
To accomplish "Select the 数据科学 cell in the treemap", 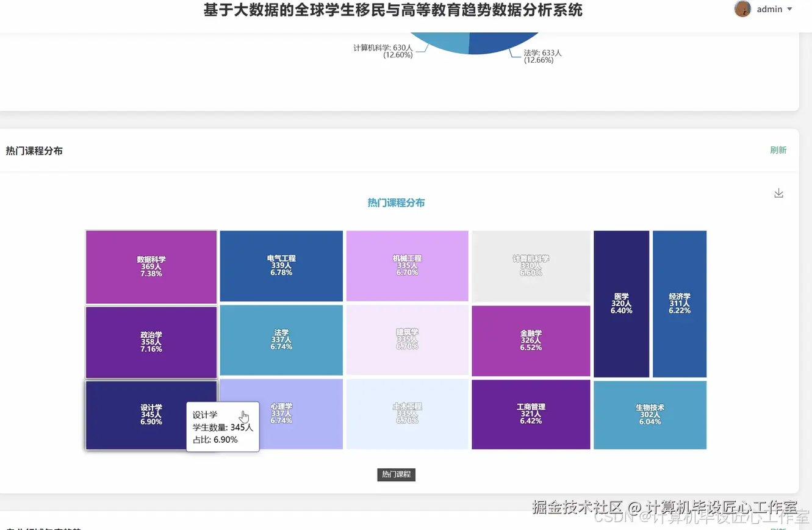I will pos(151,266).
